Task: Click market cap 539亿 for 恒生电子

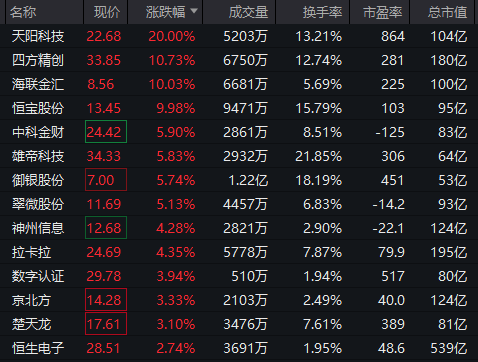Action: click(449, 348)
